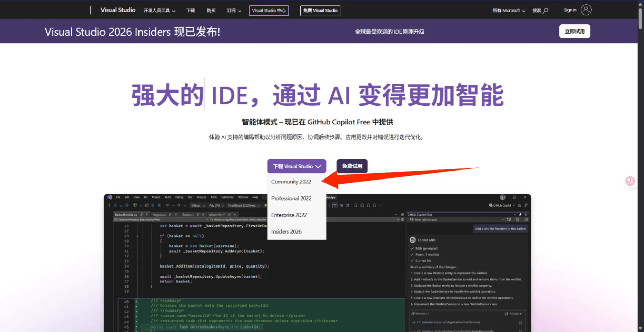644x332 pixels.
Task: Click the Copilot Edits avatar icon
Action: coord(413,240)
